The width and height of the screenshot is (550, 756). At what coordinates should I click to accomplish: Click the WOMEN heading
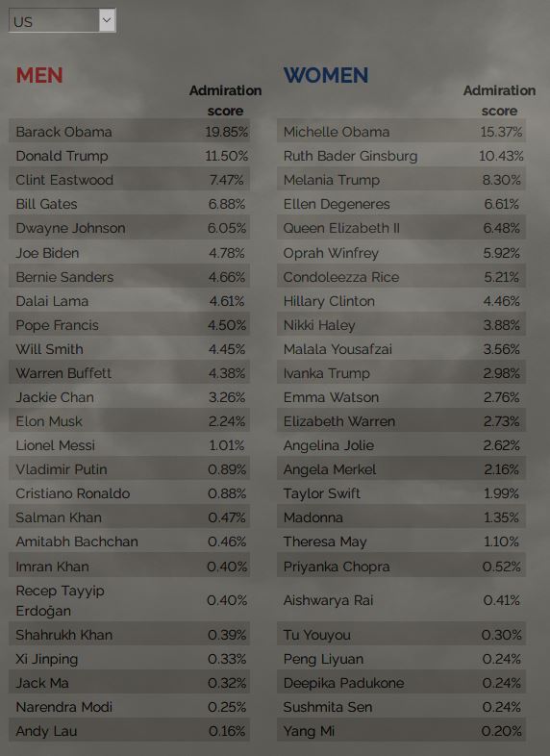pyautogui.click(x=326, y=75)
